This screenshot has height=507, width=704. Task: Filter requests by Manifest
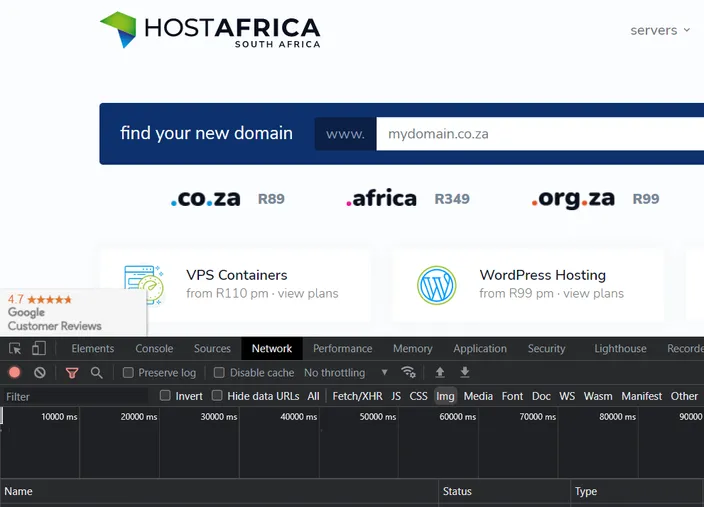(642, 396)
